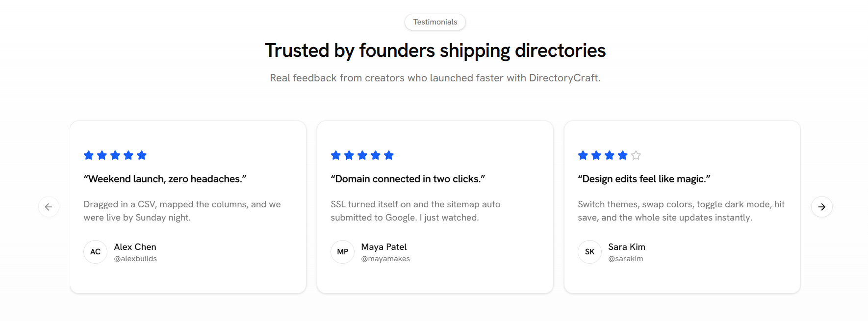Click the first star on Alex Chen's review
The image size is (868, 321).
click(x=89, y=155)
